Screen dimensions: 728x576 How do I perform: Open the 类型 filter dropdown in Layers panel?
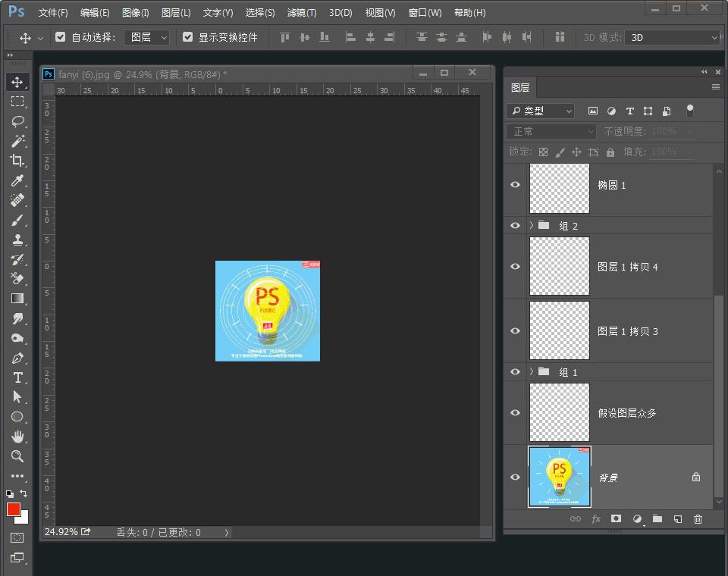(x=539, y=111)
